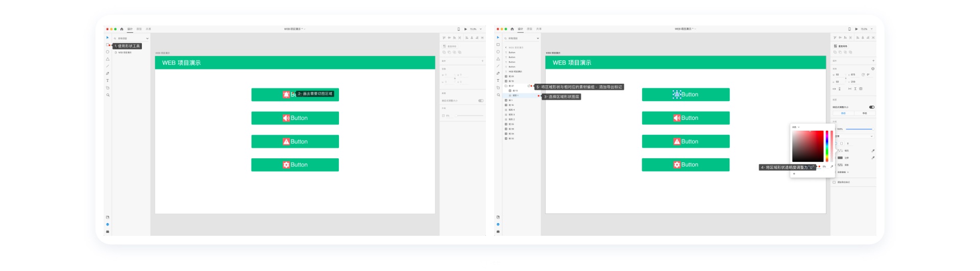Image resolution: width=980 pixels, height=271 pixels.
Task: Click the fill eyedropper in right properties panel
Action: pyautogui.click(x=873, y=151)
